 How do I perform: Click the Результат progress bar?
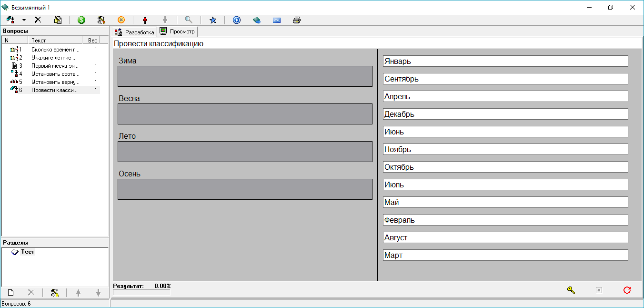click(x=141, y=293)
